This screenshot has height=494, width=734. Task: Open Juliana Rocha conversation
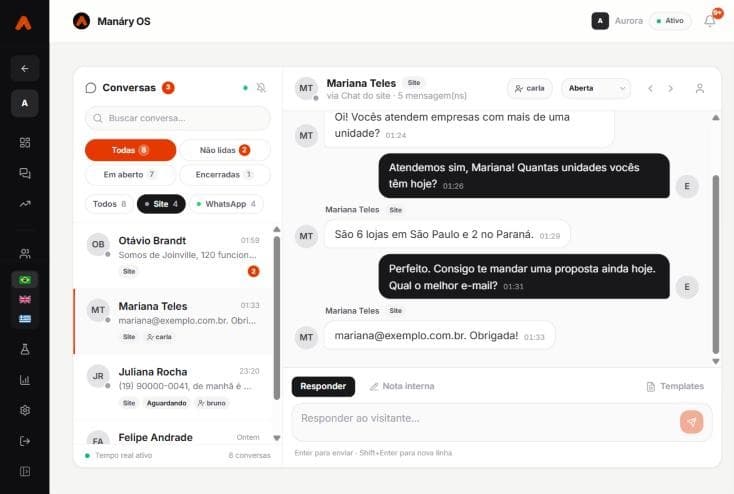click(x=172, y=387)
